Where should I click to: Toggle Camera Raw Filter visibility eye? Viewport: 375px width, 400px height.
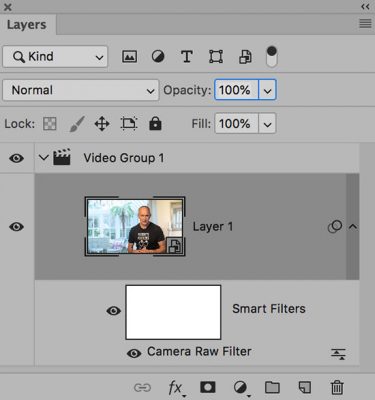[134, 353]
